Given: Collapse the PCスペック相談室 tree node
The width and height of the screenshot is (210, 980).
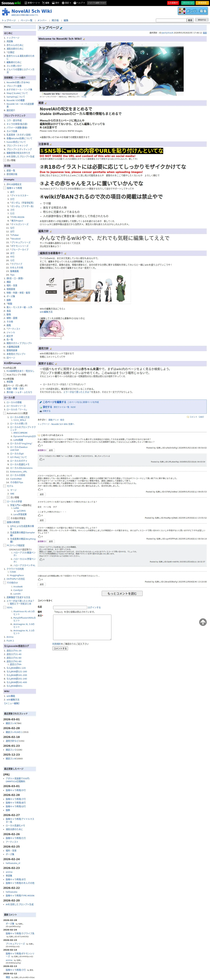Looking at the screenshot, I should (5, 546).
